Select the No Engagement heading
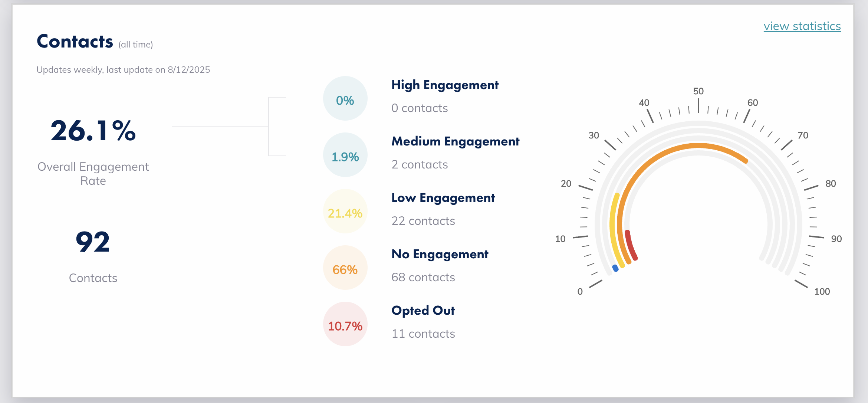868x403 pixels. click(440, 254)
